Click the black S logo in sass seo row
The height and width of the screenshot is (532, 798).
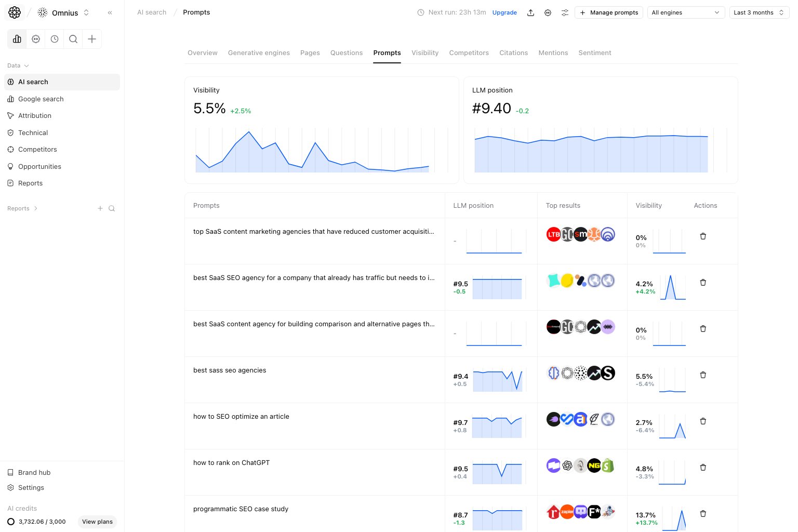click(x=608, y=373)
